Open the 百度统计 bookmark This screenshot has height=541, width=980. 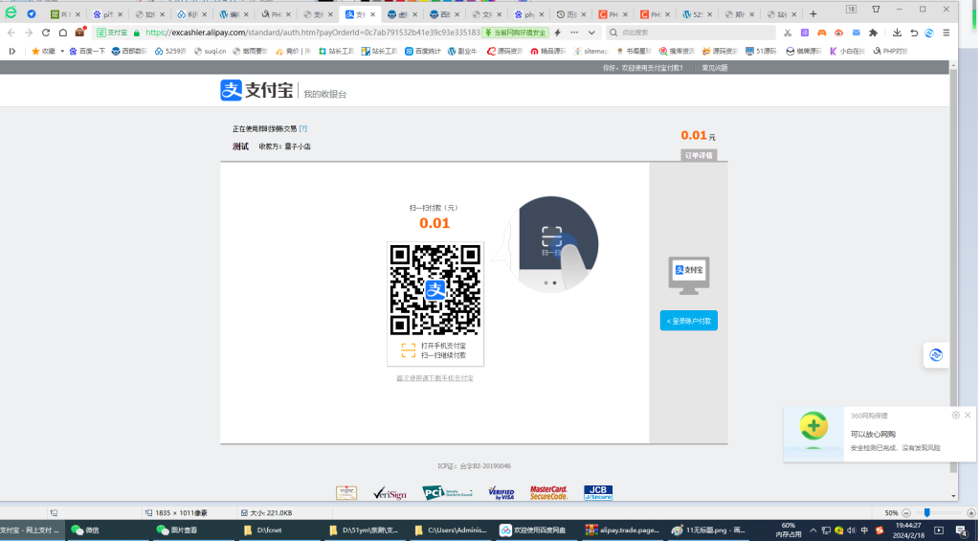(422, 52)
